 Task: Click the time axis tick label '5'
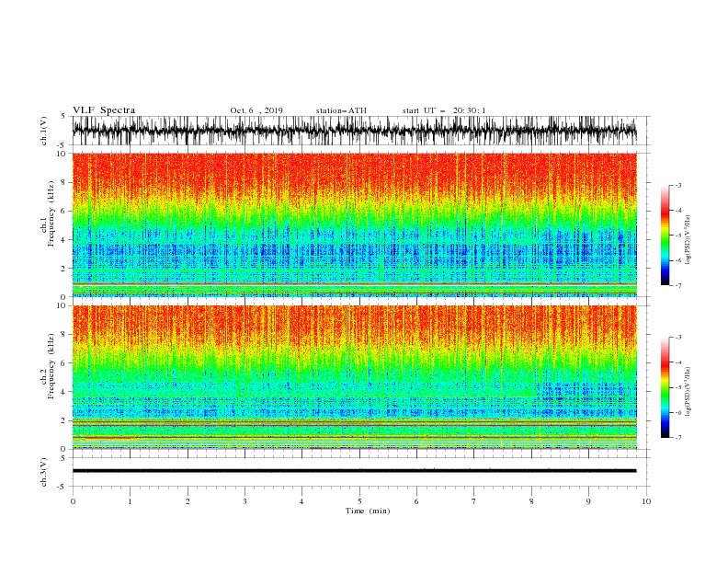point(359,501)
